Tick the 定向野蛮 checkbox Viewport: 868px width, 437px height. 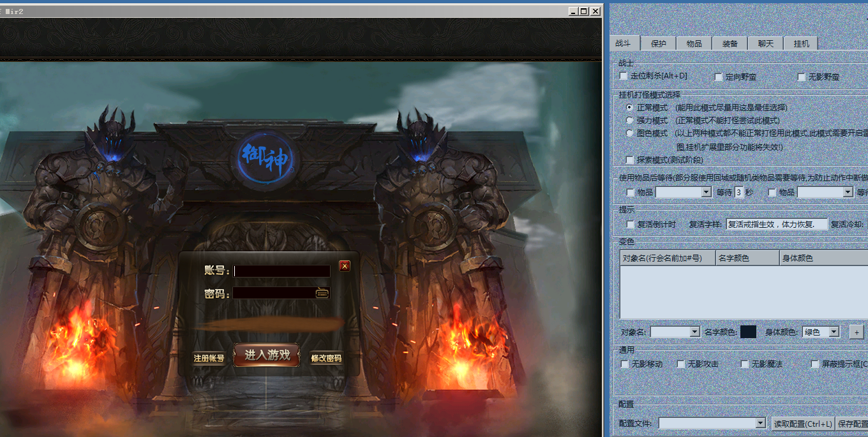[x=719, y=77]
